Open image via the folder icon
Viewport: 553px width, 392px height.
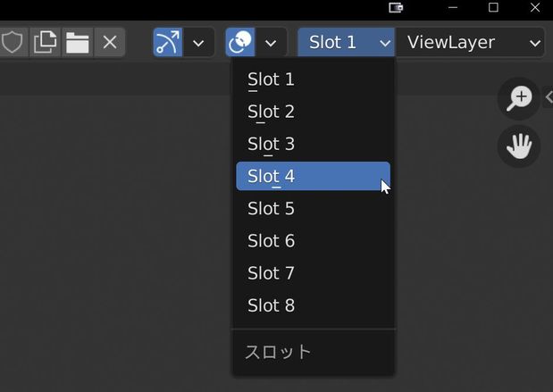[x=77, y=42]
